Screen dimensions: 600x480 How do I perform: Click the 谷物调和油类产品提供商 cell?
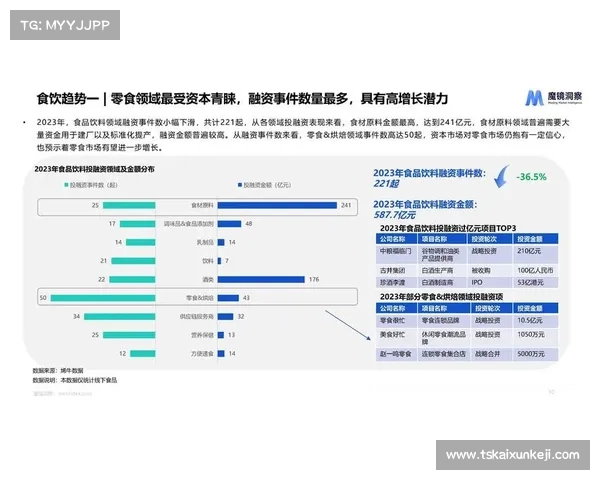tap(440, 255)
